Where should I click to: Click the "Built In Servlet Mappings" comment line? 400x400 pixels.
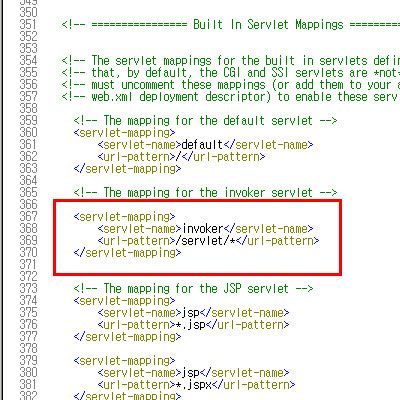point(231,25)
